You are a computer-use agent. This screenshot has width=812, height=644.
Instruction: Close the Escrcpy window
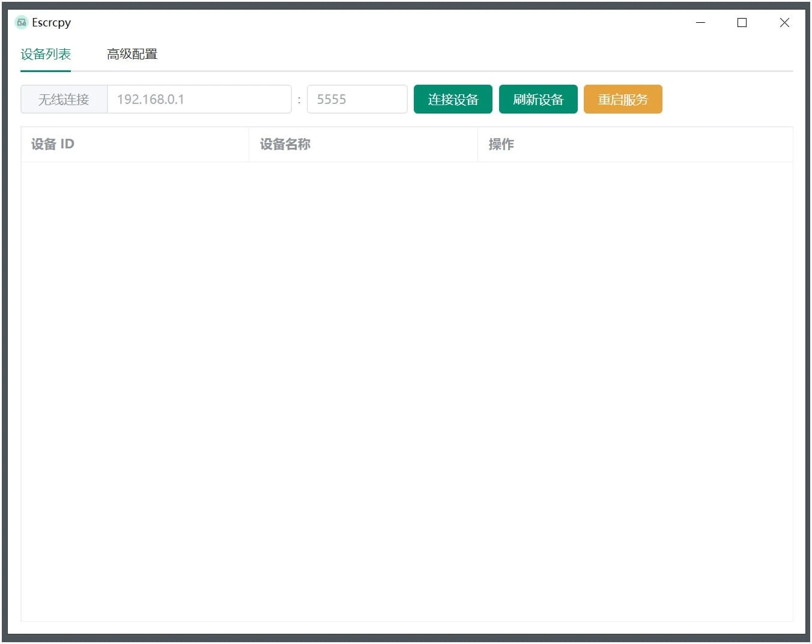(x=784, y=23)
